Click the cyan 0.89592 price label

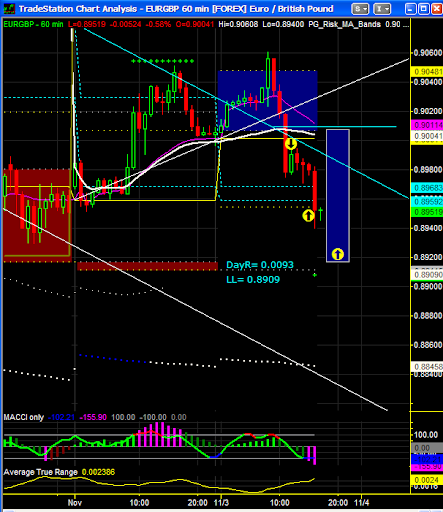[427, 201]
